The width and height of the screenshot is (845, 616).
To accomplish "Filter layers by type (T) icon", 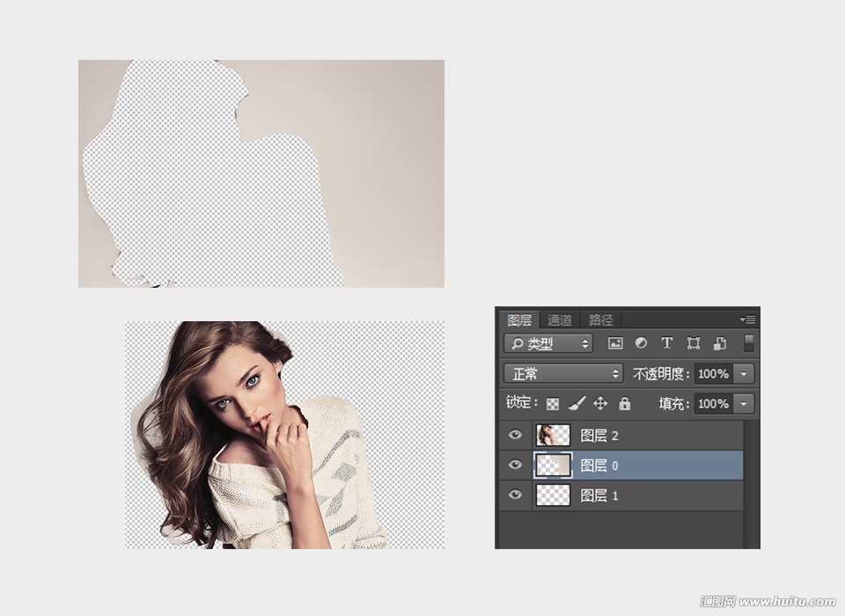I will tap(666, 343).
